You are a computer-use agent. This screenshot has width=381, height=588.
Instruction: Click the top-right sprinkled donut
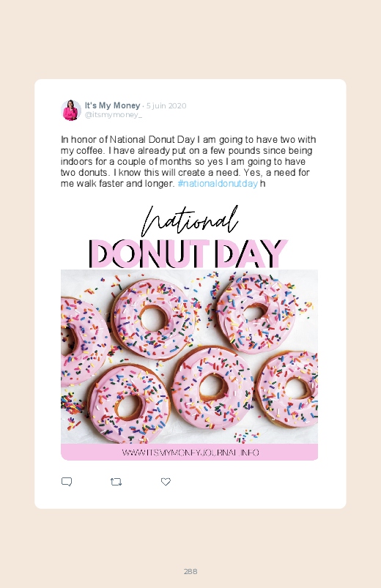tap(256, 313)
